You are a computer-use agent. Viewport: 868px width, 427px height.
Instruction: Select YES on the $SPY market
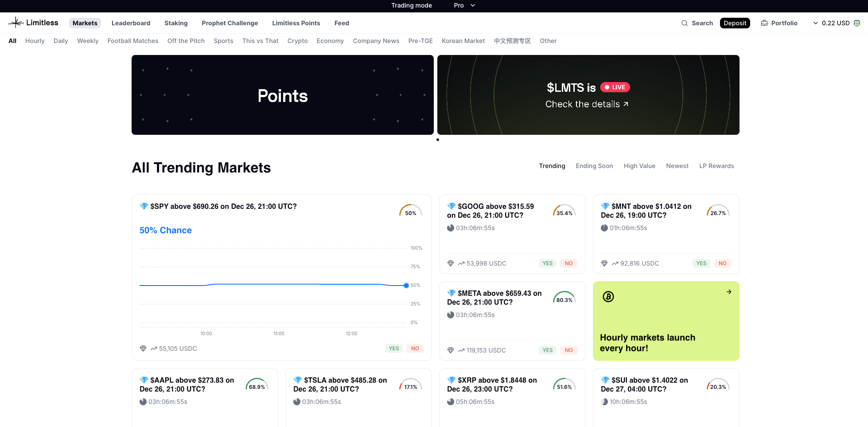pos(393,349)
